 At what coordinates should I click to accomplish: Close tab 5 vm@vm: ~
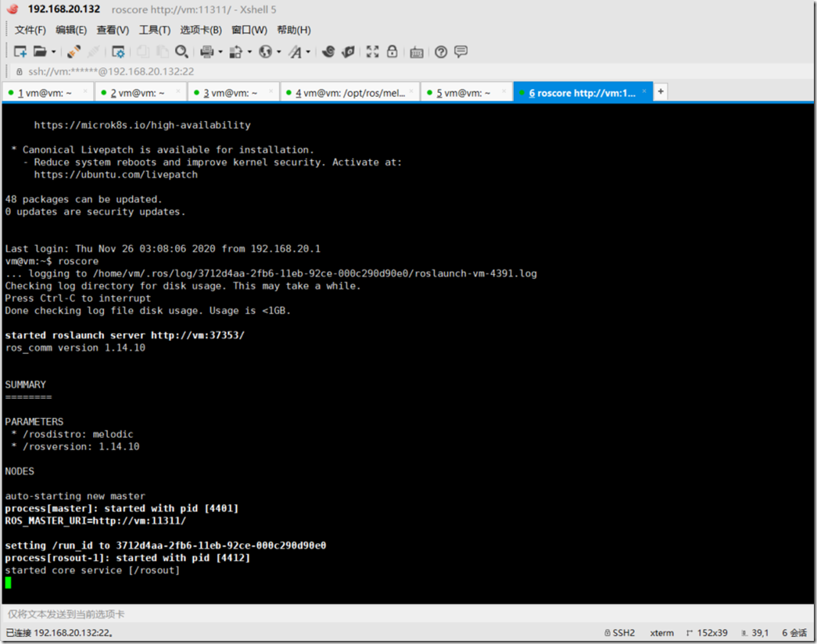coord(503,91)
